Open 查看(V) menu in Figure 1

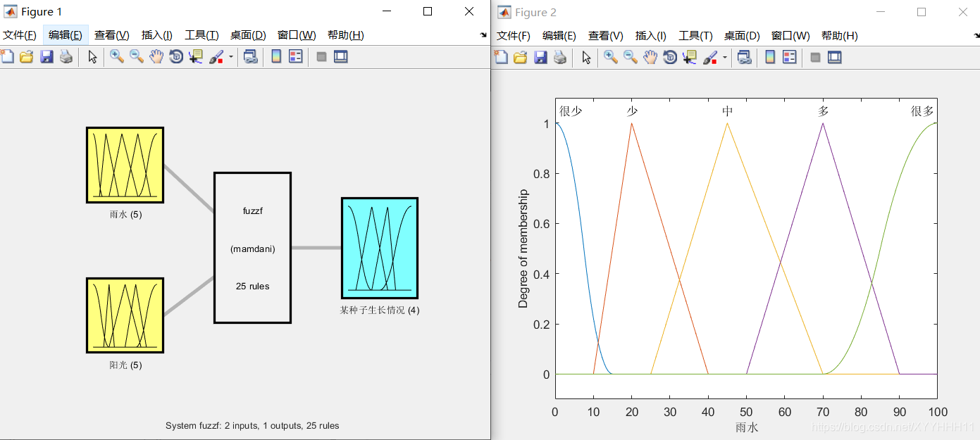point(112,35)
